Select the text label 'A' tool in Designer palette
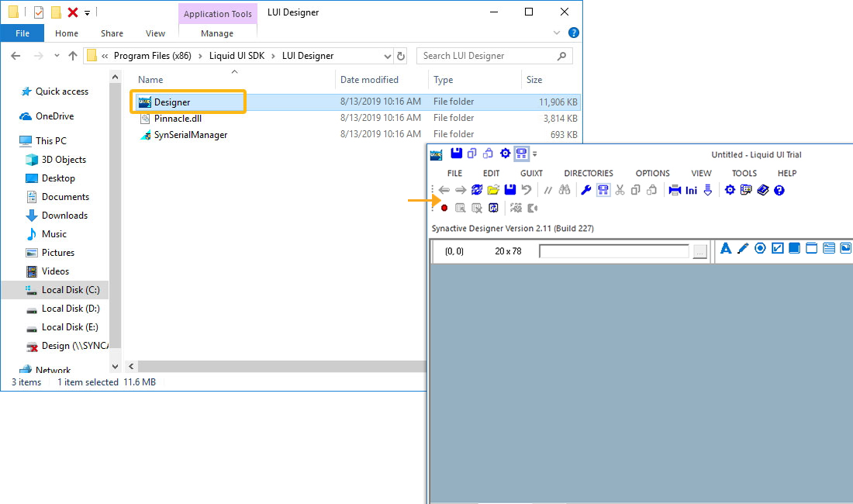 click(x=726, y=248)
